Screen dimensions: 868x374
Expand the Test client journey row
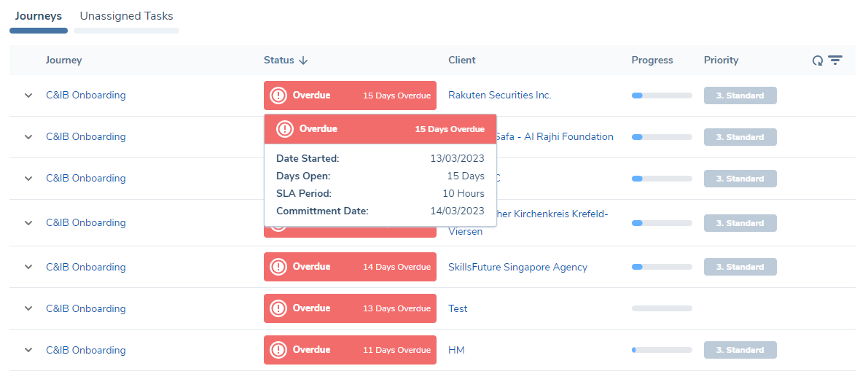point(28,308)
